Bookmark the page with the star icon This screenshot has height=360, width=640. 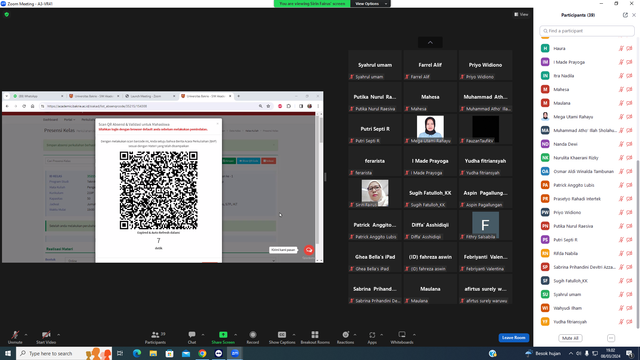point(268,106)
